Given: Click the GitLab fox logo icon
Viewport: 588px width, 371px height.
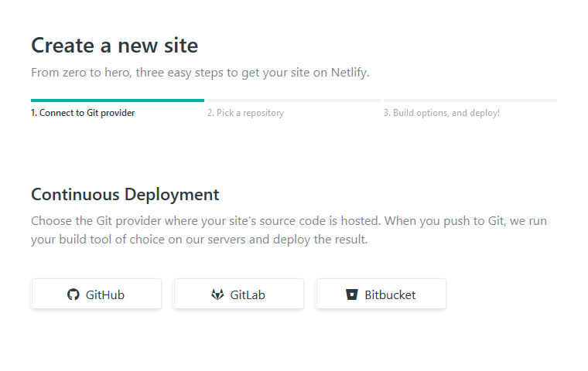Looking at the screenshot, I should coord(217,294).
